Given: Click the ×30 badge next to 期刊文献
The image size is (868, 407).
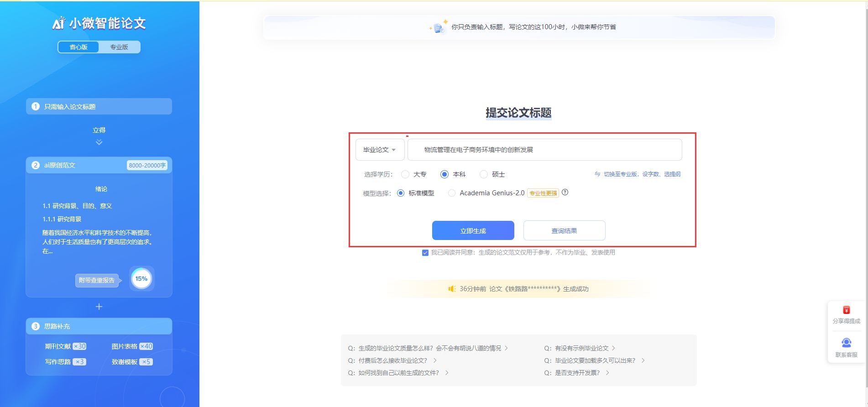Looking at the screenshot, I should coord(79,346).
